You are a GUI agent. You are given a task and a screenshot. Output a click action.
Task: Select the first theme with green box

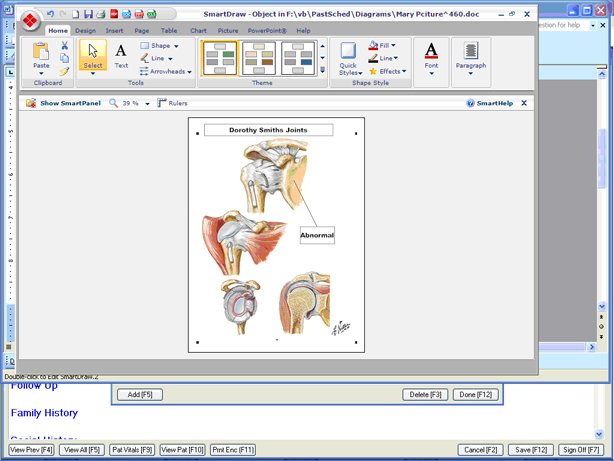[x=220, y=58]
